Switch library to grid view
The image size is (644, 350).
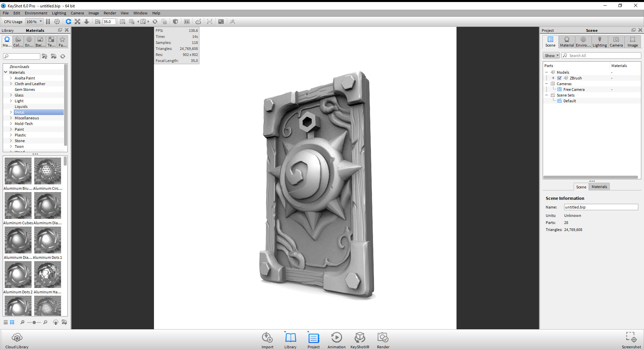(x=12, y=322)
